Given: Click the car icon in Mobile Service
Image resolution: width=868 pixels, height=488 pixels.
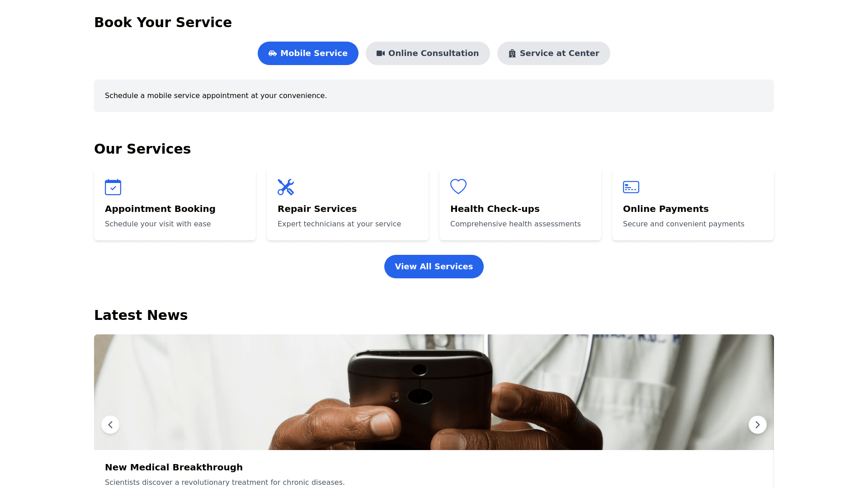Looking at the screenshot, I should click(273, 53).
